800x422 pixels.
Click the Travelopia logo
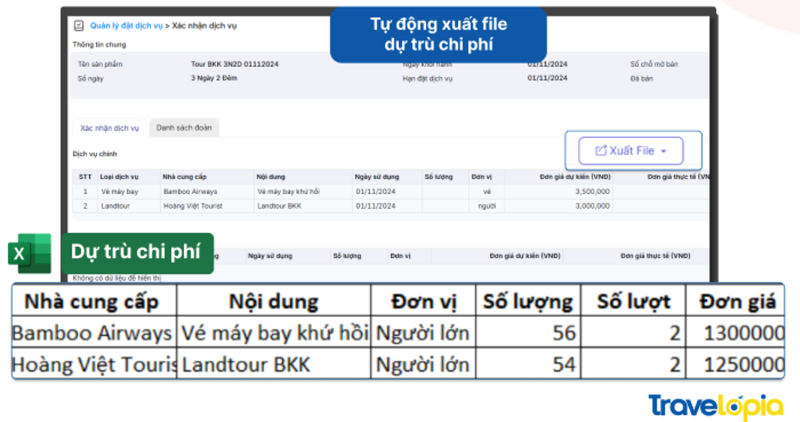[x=715, y=407]
